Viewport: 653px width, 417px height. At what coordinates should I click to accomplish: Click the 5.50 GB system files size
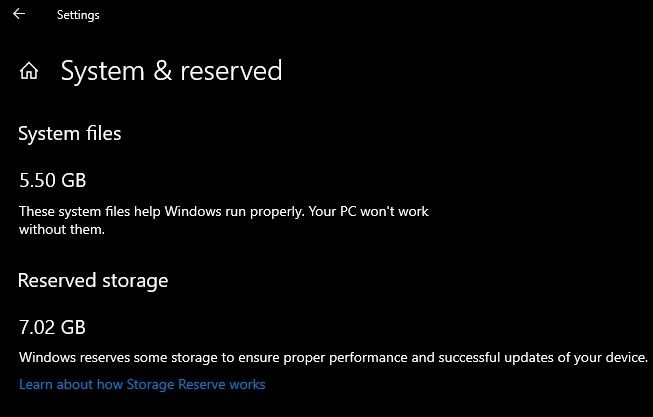tap(53, 181)
